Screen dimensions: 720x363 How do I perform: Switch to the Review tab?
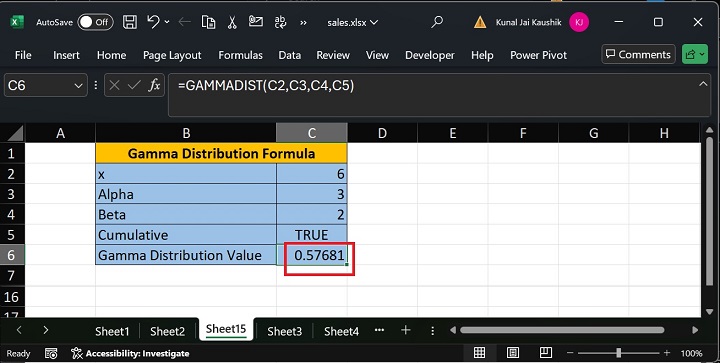tap(333, 55)
